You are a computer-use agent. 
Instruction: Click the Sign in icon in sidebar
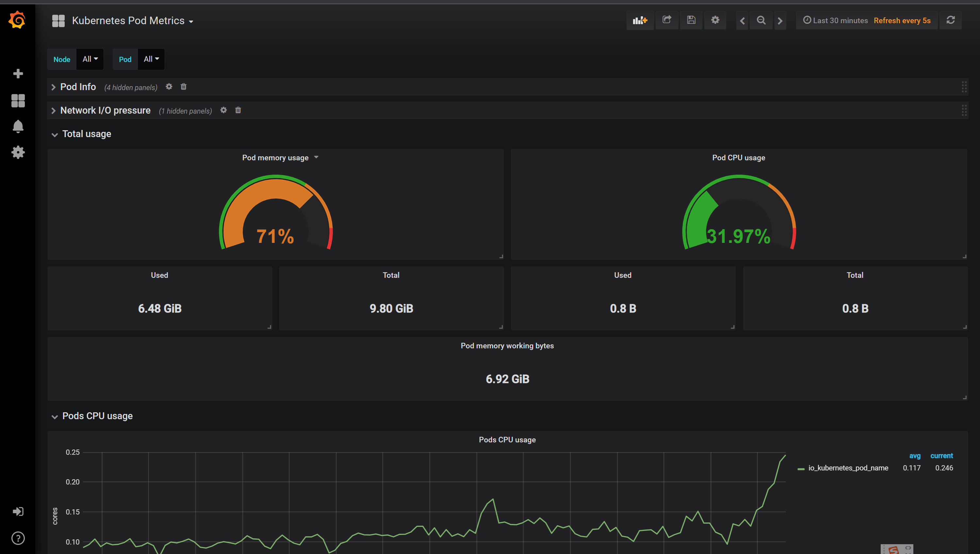18,511
